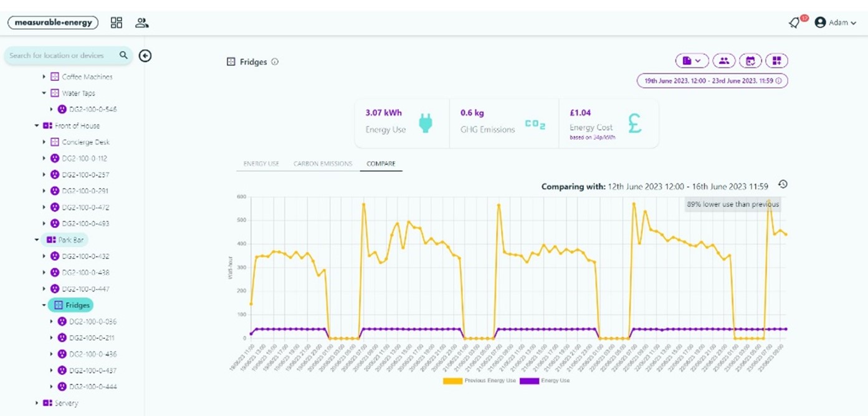Open the dashboard grid icon in header

(x=117, y=23)
